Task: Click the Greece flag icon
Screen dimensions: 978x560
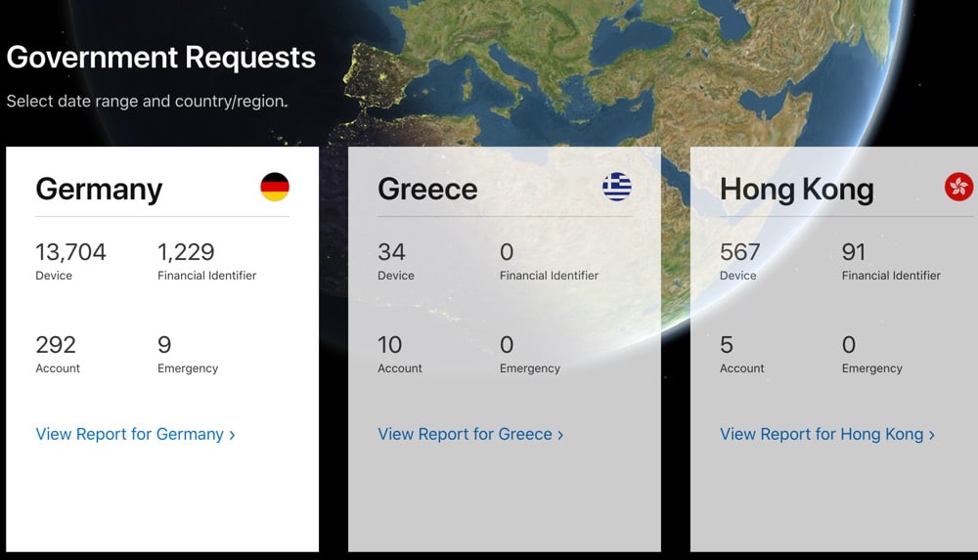Action: (617, 187)
